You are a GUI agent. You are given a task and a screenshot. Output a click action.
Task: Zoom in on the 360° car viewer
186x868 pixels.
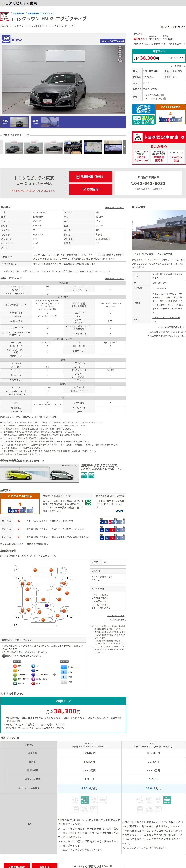[x=120, y=48]
